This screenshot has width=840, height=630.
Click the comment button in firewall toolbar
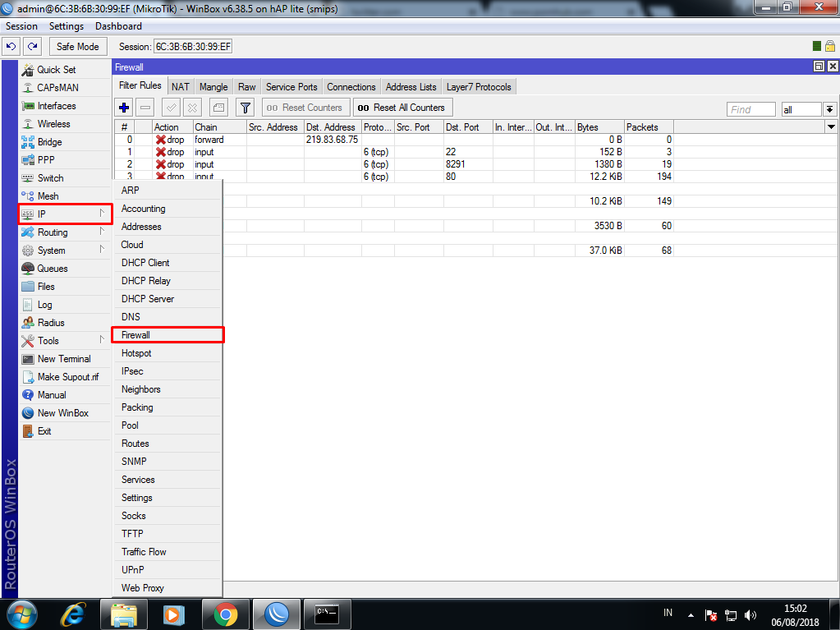tap(218, 108)
